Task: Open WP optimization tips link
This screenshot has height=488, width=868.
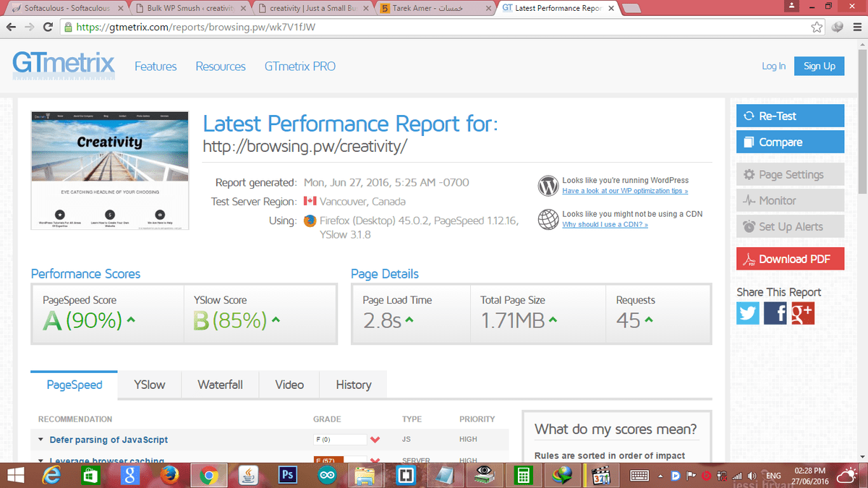Action: [x=625, y=191]
